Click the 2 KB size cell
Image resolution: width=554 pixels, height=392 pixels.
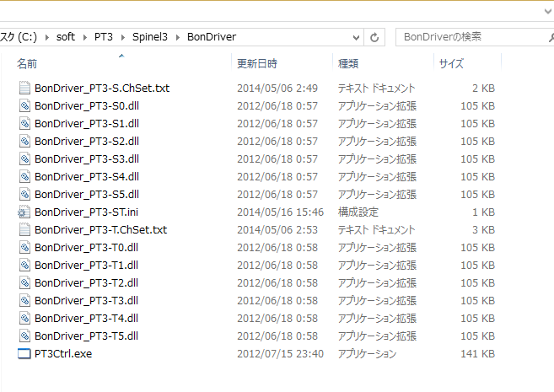click(x=484, y=88)
